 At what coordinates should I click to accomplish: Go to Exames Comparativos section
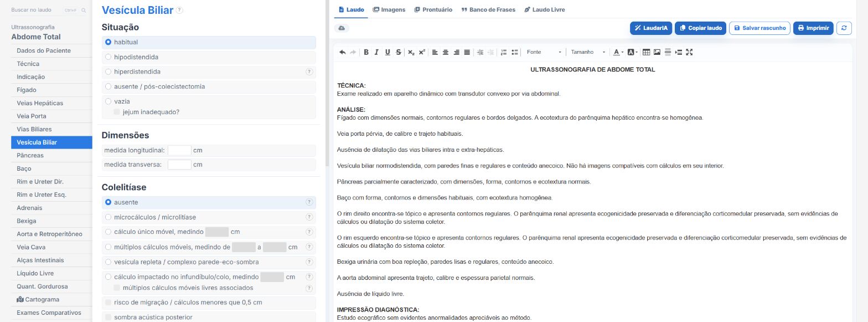pos(51,313)
